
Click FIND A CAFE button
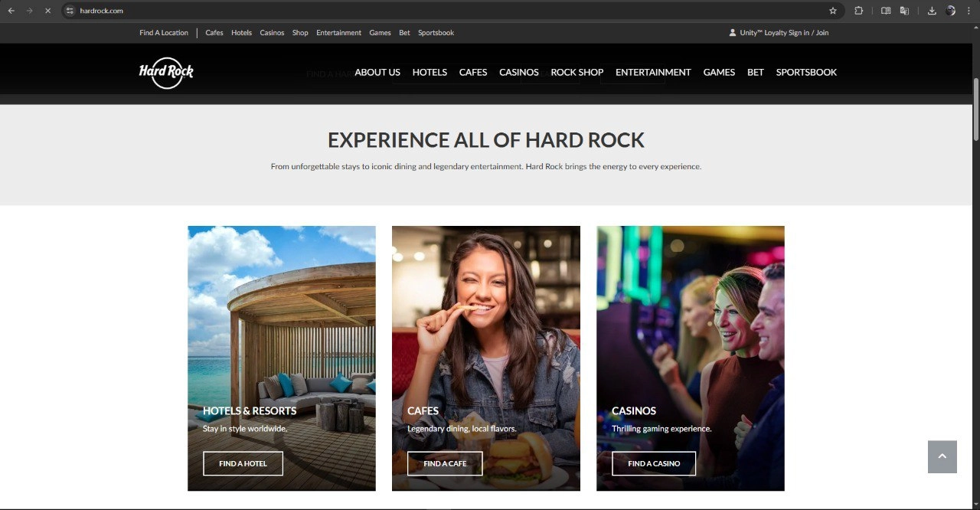click(445, 463)
